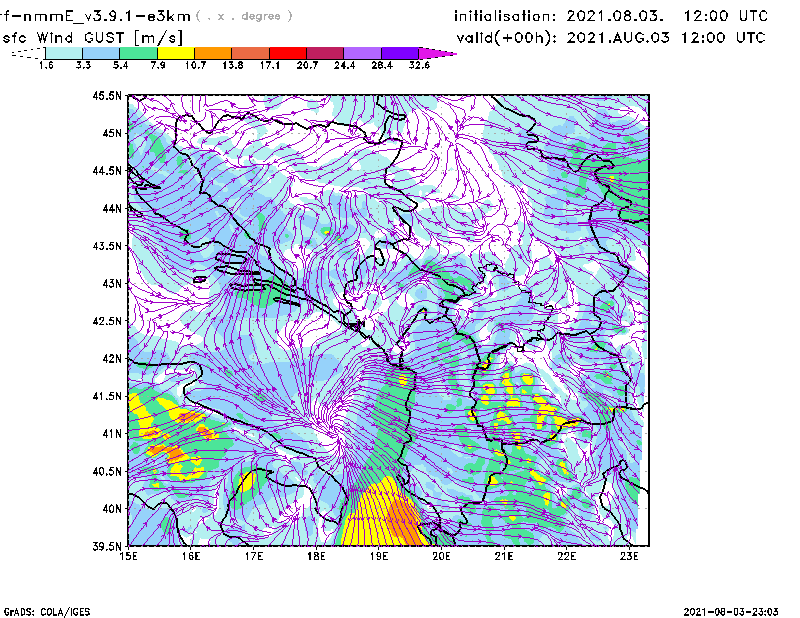Viewport: 800px width, 618px height.
Task: Click the 40N latitude label
Action: coord(112,509)
